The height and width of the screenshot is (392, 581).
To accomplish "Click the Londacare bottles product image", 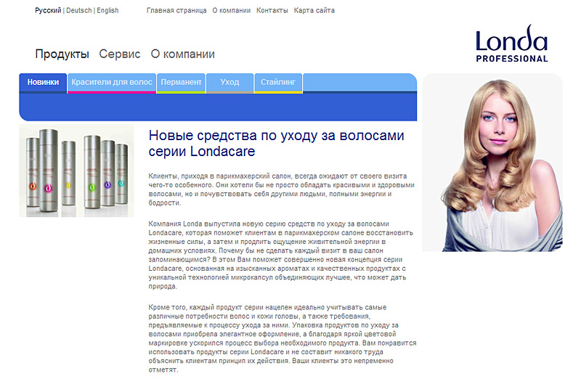I will pos(76,171).
